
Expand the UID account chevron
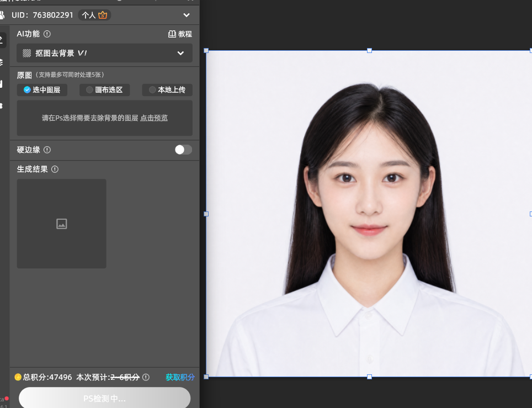click(x=187, y=15)
